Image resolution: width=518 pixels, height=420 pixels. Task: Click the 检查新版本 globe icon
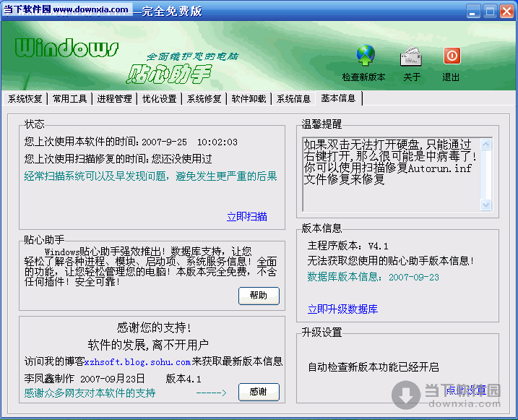click(365, 55)
